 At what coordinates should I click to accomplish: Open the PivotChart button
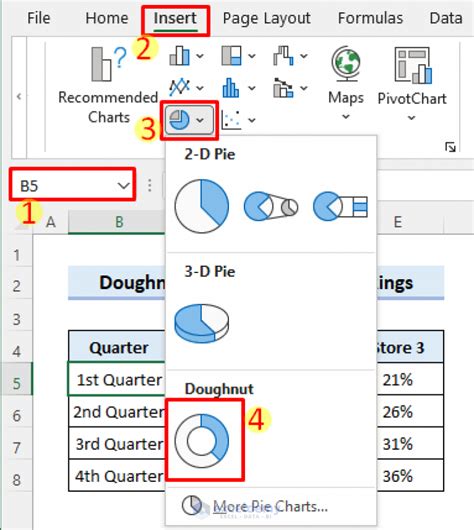coord(412,83)
